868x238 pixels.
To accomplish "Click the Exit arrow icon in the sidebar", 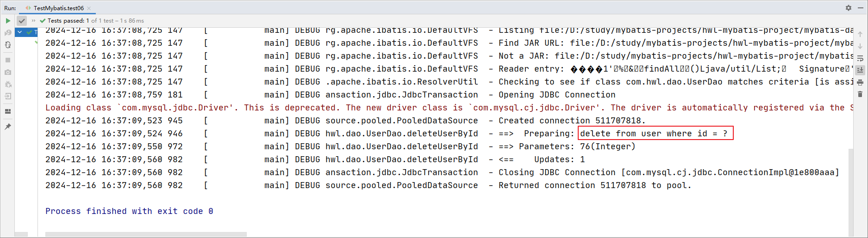I will pos(8,96).
